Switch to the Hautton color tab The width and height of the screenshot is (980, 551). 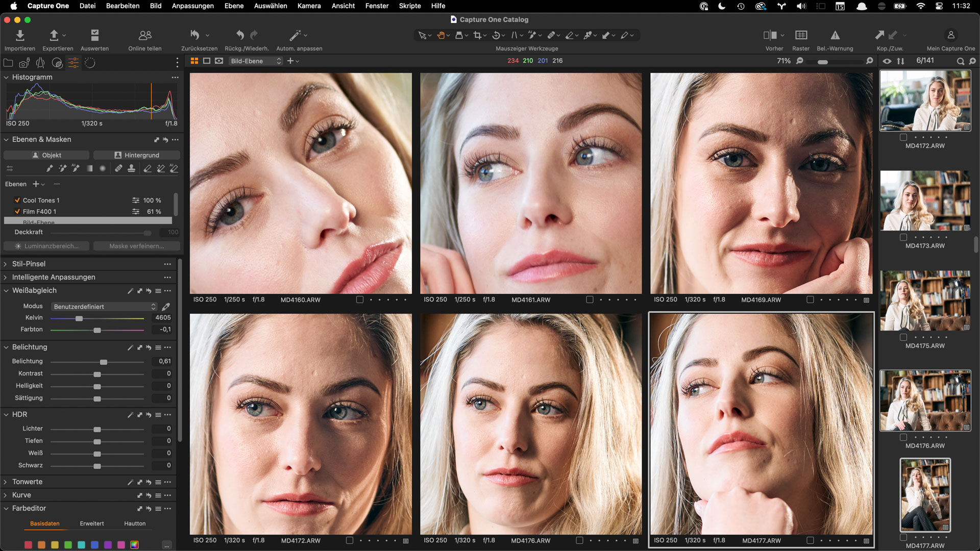coord(135,523)
